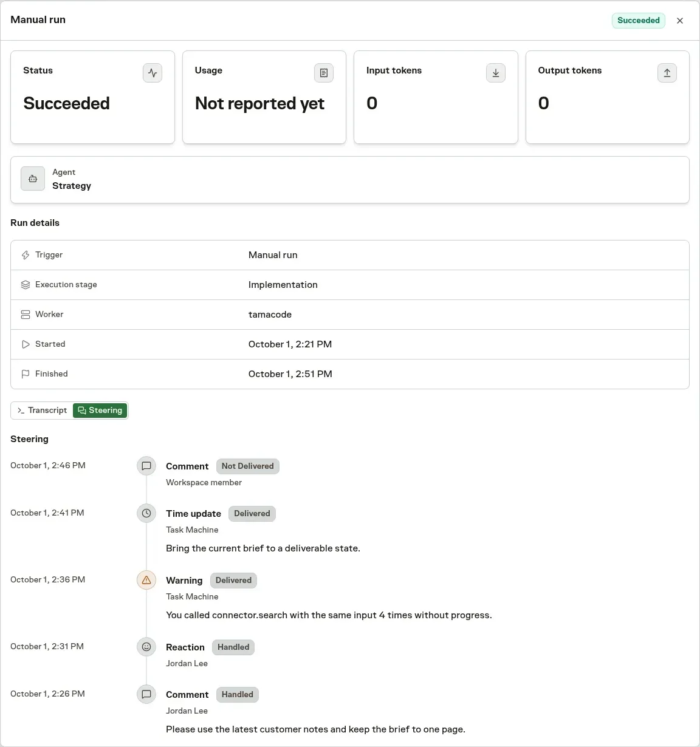Click the Workspace member author text

[x=204, y=482]
